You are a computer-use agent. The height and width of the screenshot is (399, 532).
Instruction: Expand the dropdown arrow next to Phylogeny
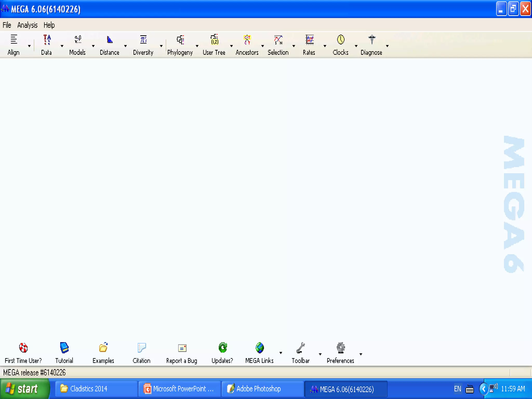pyautogui.click(x=197, y=46)
